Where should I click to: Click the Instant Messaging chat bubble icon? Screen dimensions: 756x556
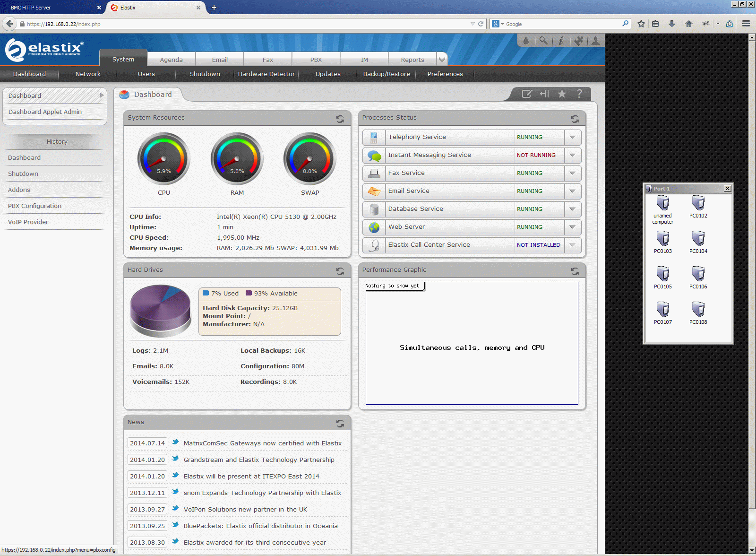[x=374, y=156]
